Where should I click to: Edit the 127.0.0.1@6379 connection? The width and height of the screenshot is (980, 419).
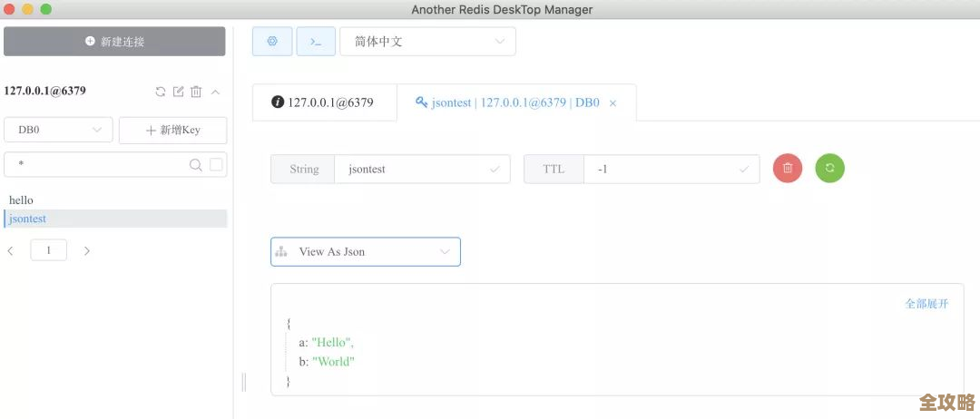pos(179,92)
